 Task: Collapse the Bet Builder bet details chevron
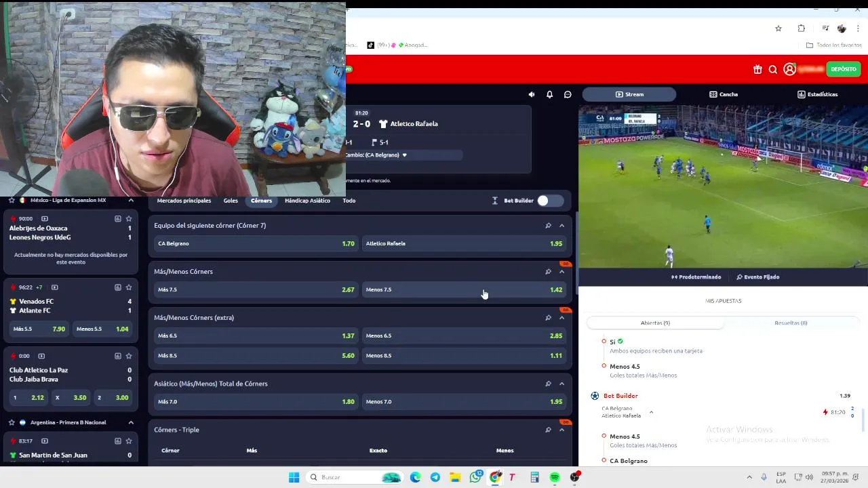tap(651, 412)
